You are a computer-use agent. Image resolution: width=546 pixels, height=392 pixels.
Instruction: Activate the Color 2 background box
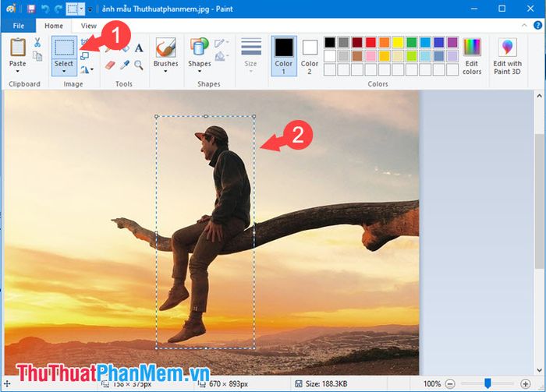click(310, 55)
